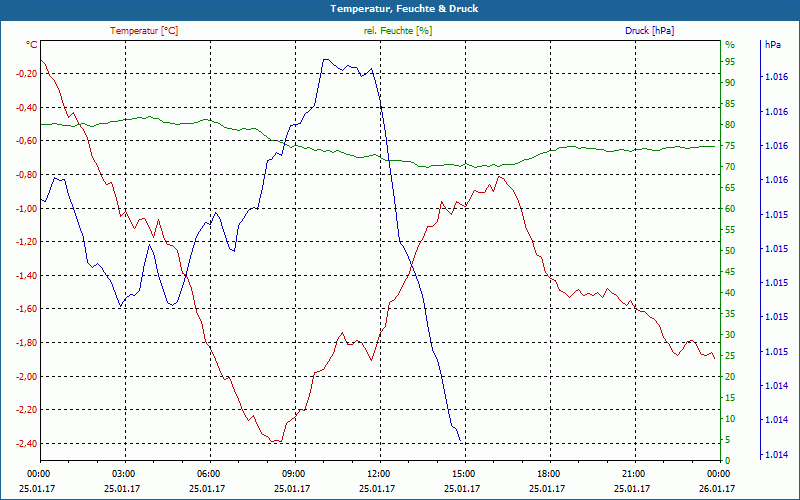The image size is (800, 500).
Task: Click the °C unit label on temperature axis
Action: 32,45
